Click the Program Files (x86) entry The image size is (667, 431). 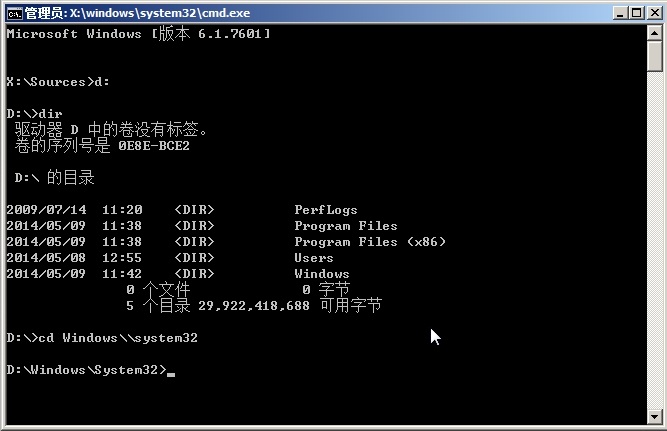click(x=369, y=242)
